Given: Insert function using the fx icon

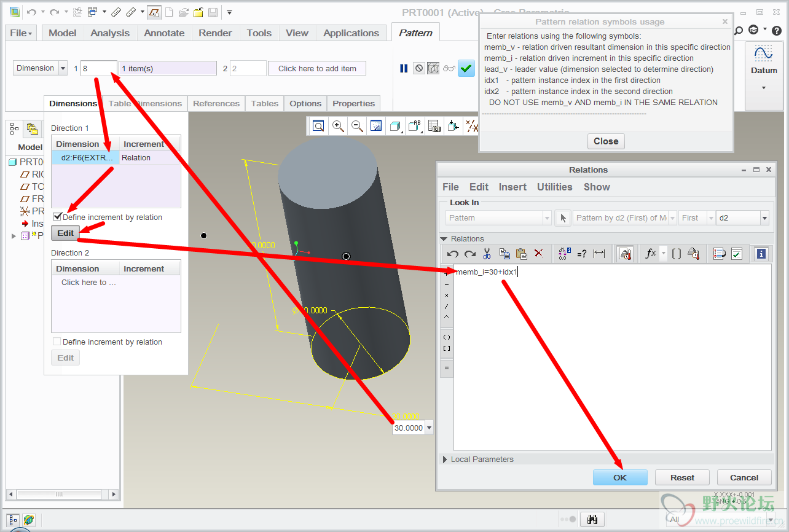Looking at the screenshot, I should [x=651, y=253].
